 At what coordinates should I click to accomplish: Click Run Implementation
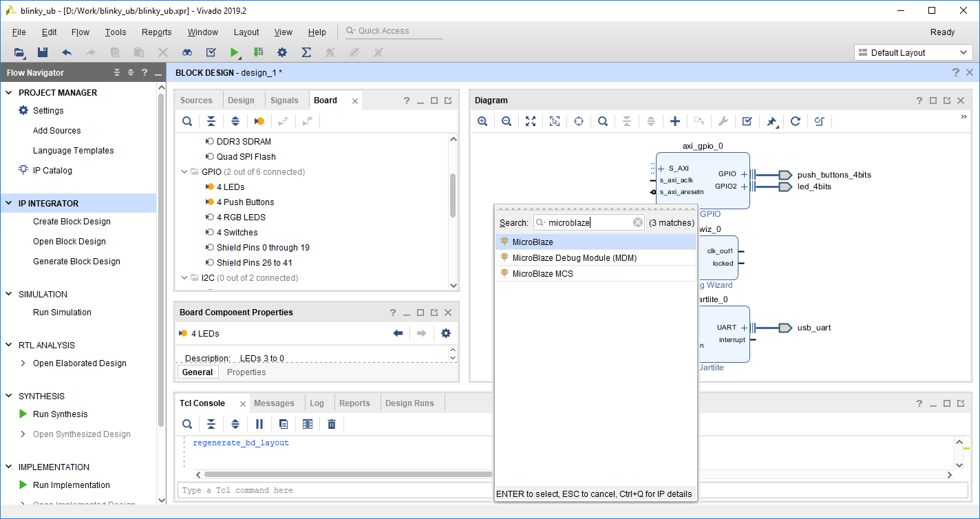pyautogui.click(x=72, y=485)
